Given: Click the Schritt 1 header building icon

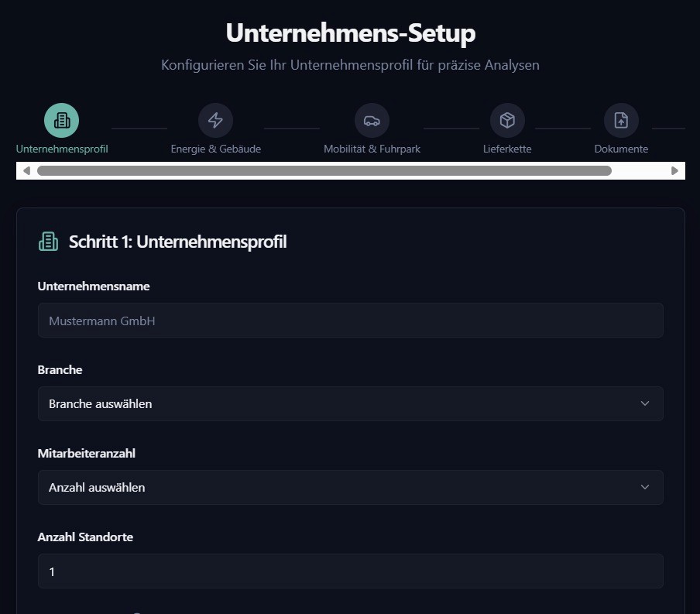Looking at the screenshot, I should point(48,241).
